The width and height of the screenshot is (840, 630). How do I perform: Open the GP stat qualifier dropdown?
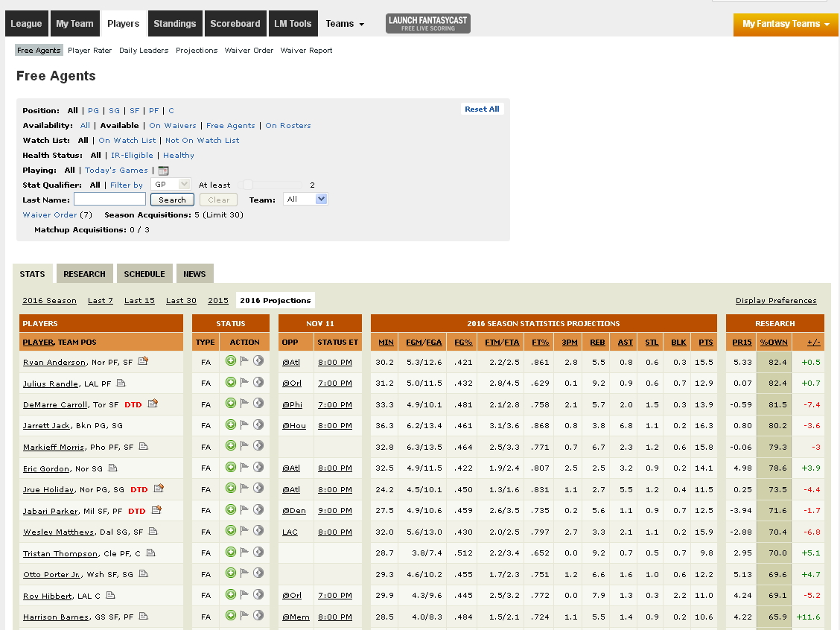(171, 184)
